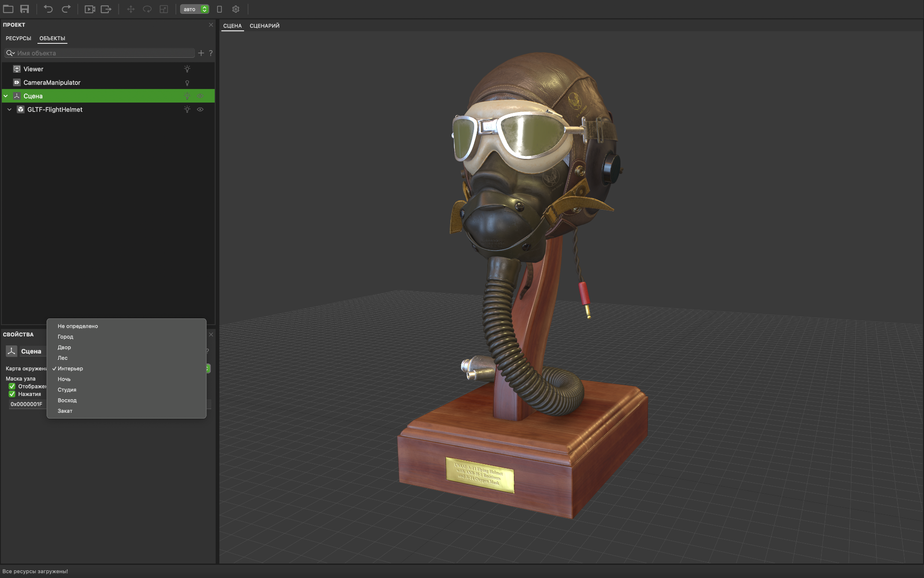The height and width of the screenshot is (578, 924).
Task: Toggle the portrait device orientation icon
Action: coord(219,9)
